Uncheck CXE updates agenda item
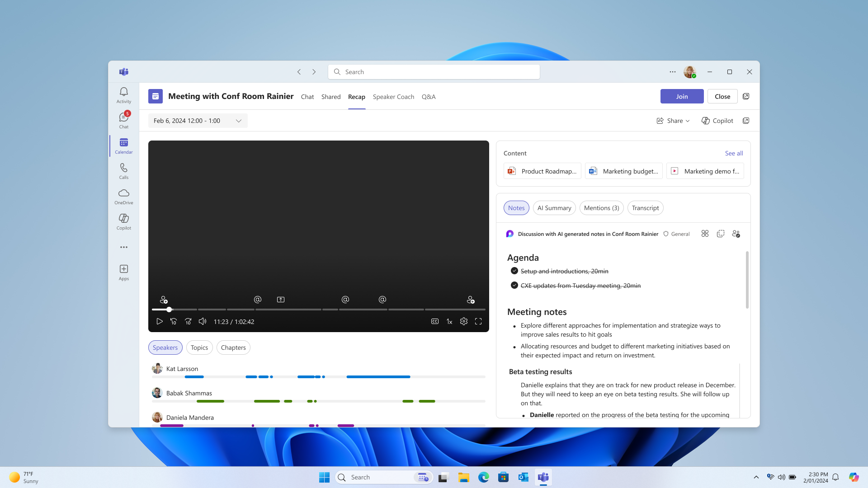Image resolution: width=868 pixels, height=488 pixels. (514, 285)
